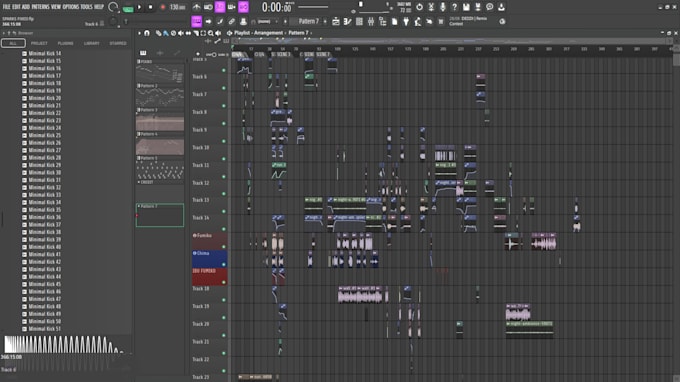Screen dimensions: 680x382
Task: Toggle the metronome icon
Action: [x=196, y=7]
